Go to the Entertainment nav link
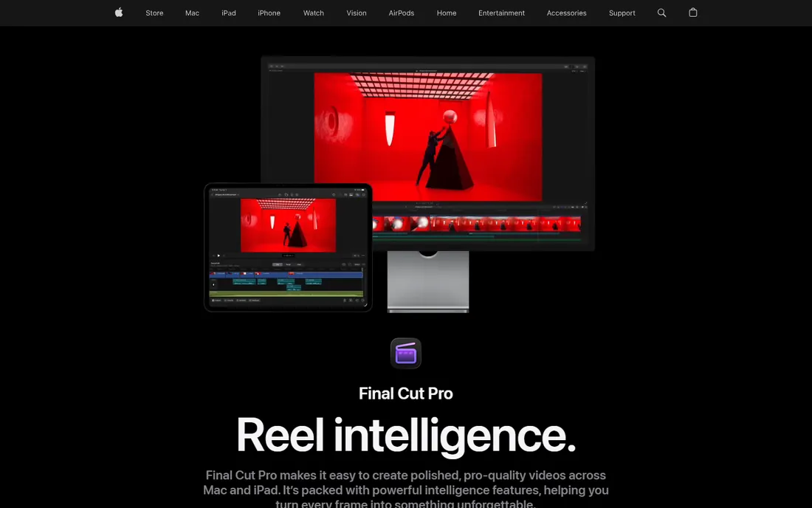812x508 pixels. click(501, 13)
